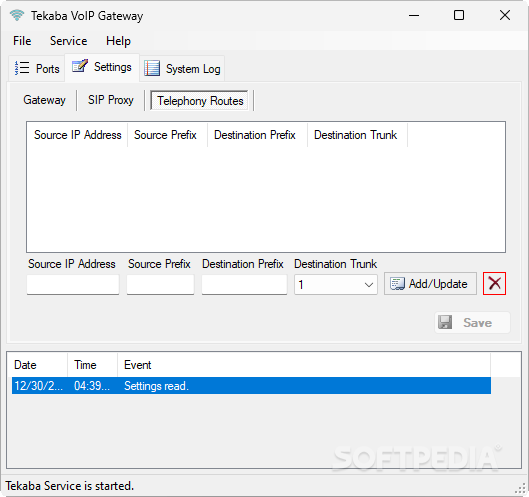Click the Destination Trunk column header

point(357,135)
